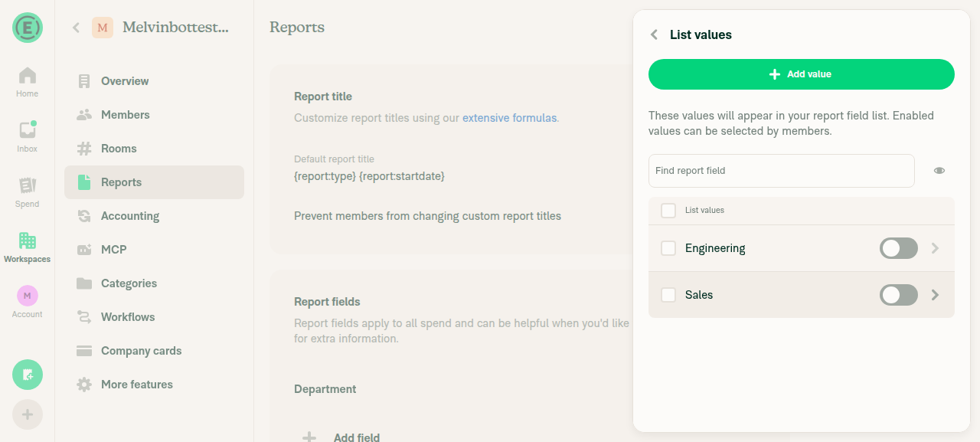Click the Company cards credit card icon
The image size is (980, 442).
click(84, 351)
